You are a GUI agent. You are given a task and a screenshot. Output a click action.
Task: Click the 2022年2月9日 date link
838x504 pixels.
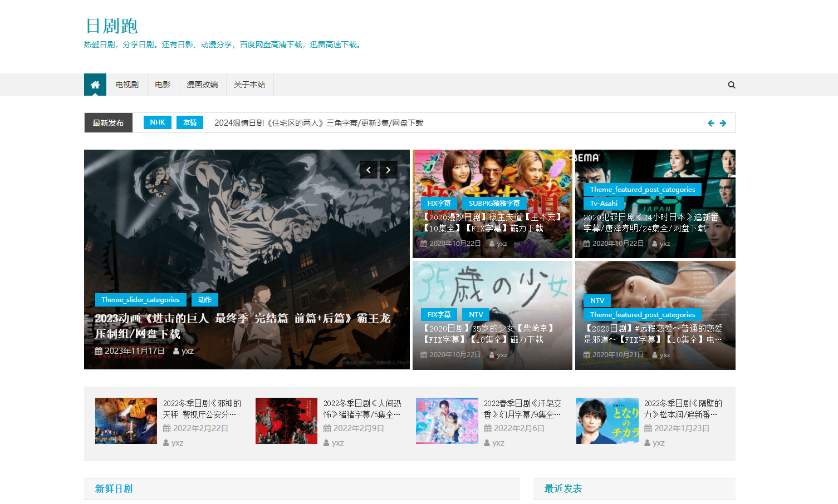pyautogui.click(x=354, y=428)
